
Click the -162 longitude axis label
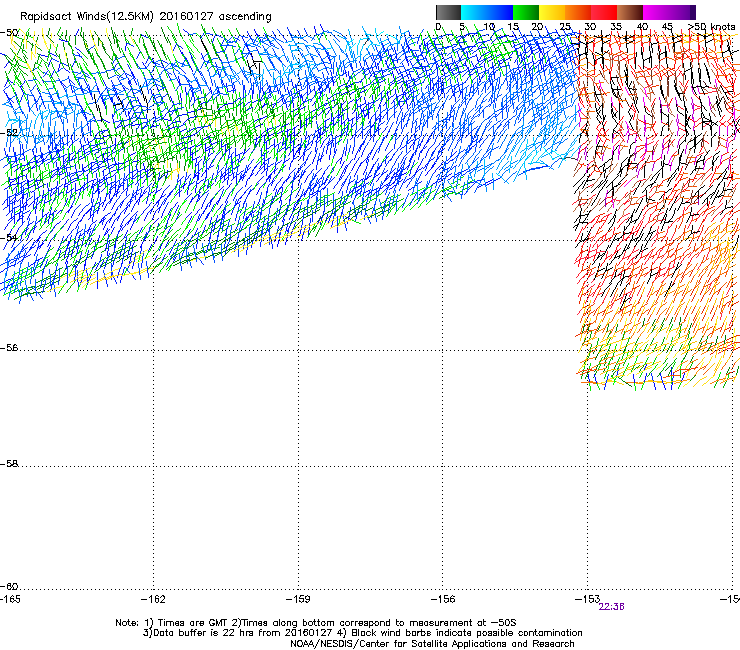pos(153,599)
